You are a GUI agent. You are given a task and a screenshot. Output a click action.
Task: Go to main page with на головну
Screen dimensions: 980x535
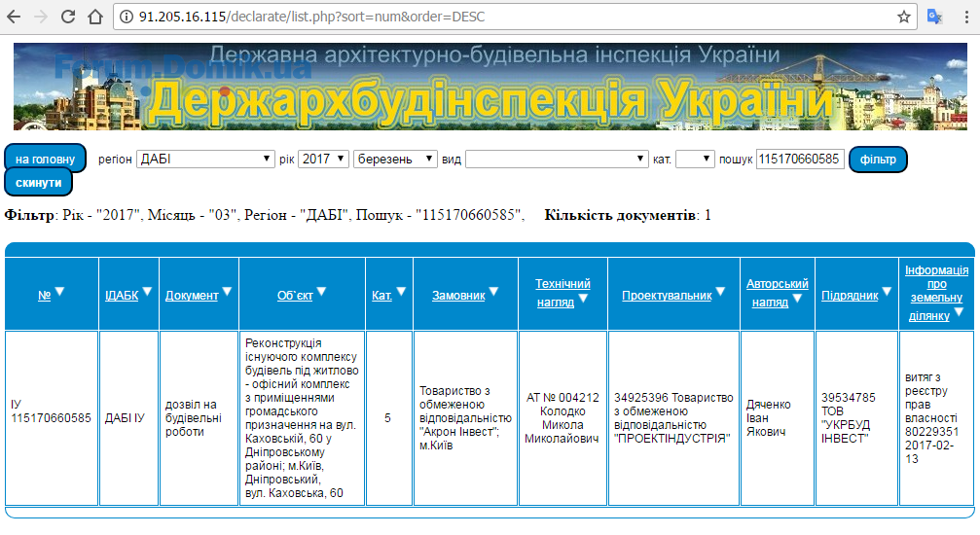point(45,159)
